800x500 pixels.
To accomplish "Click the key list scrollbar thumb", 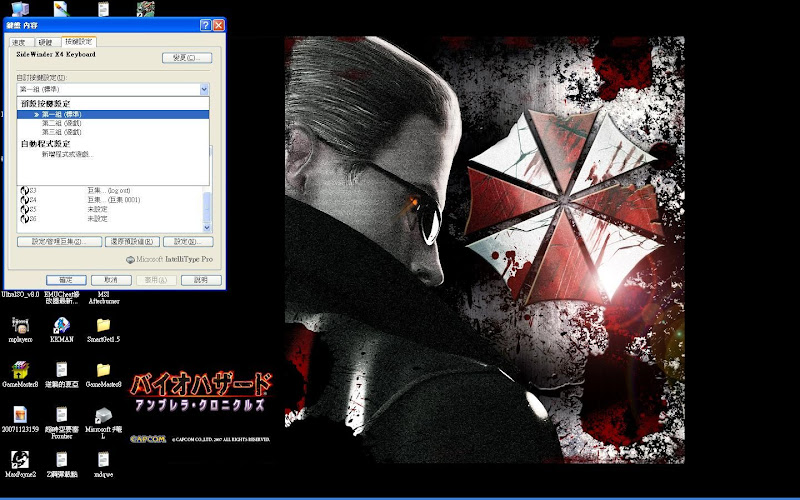I will (x=207, y=208).
